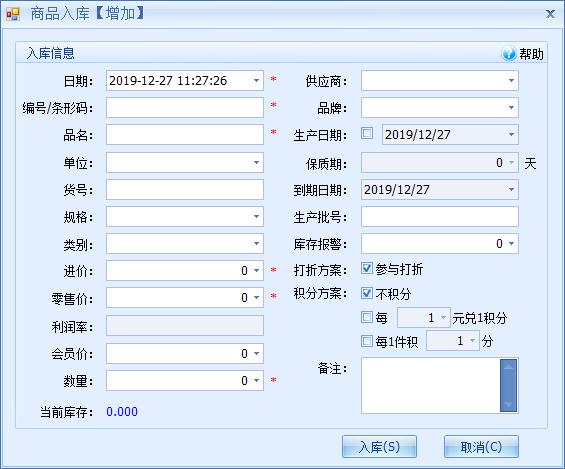Uncheck the 不积分 checkbox
Screen dimensions: 565x469
(x=367, y=293)
